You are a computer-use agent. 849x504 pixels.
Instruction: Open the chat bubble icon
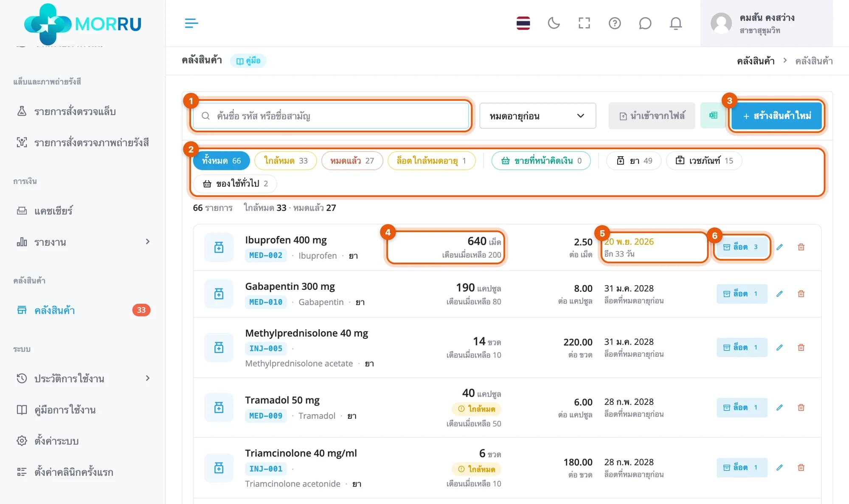pos(645,23)
